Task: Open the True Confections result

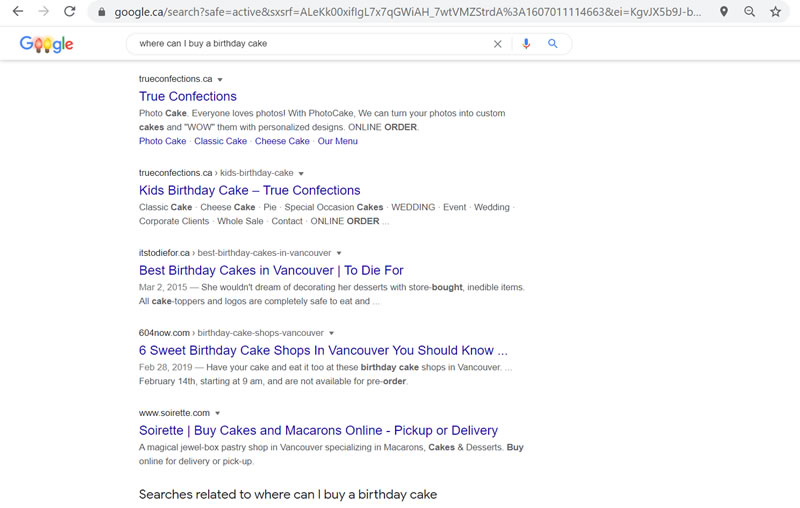Action: [x=188, y=96]
